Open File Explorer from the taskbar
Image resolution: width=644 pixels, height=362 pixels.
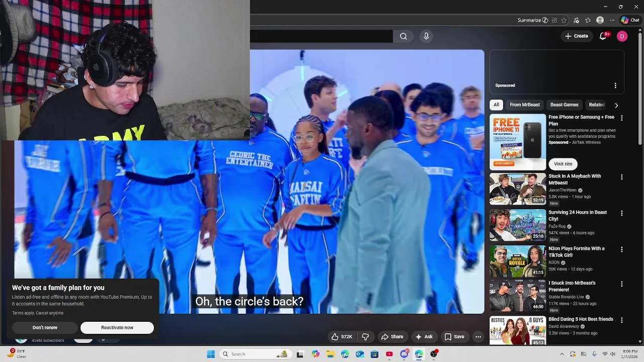tap(330, 354)
